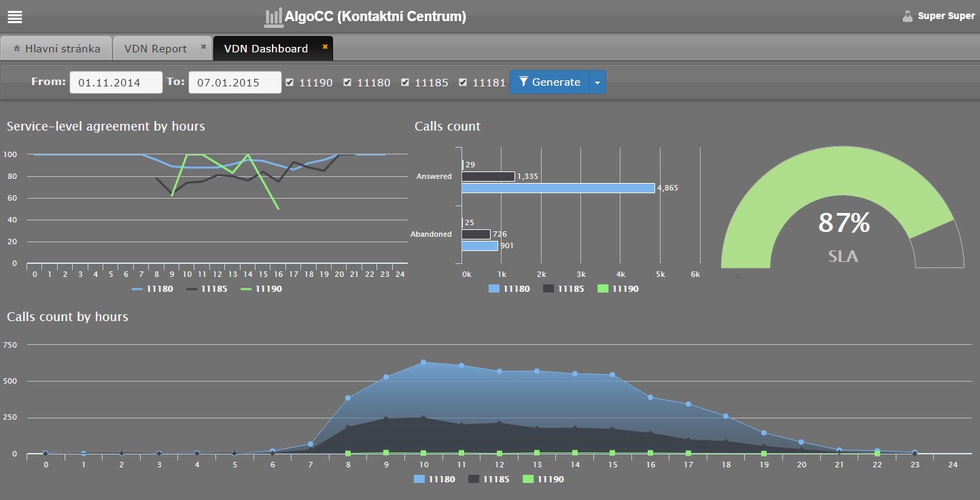980x500 pixels.
Task: Click the AlgoCC bar chart logo
Action: 273,17
